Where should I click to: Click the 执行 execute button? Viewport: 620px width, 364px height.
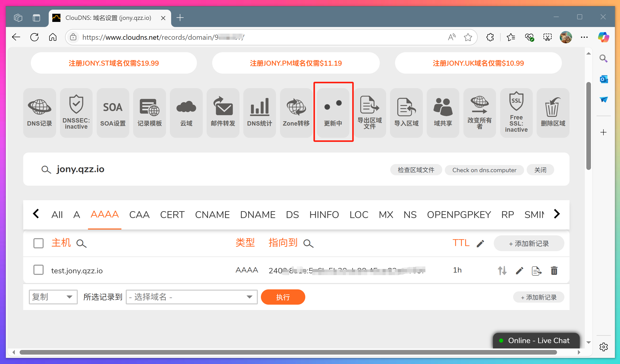point(283,297)
